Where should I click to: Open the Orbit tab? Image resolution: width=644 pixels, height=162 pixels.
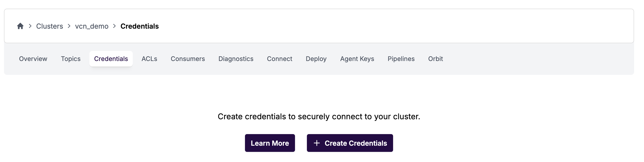point(435,59)
